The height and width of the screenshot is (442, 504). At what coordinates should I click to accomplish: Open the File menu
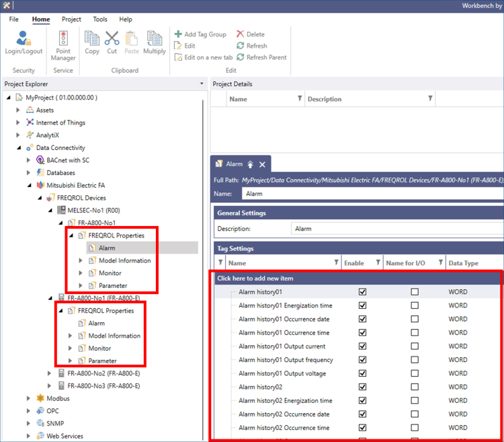(x=14, y=20)
